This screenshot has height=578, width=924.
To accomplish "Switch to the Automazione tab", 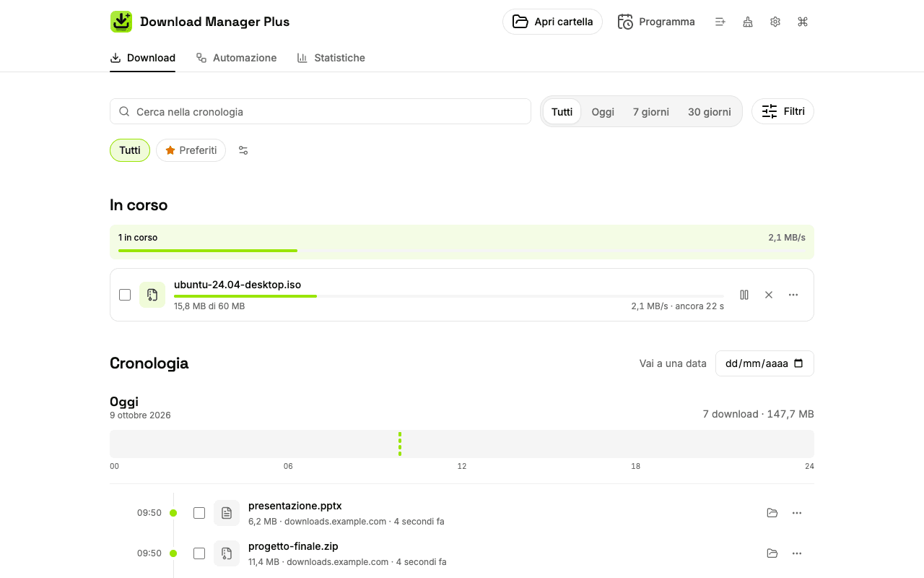I will (236, 58).
